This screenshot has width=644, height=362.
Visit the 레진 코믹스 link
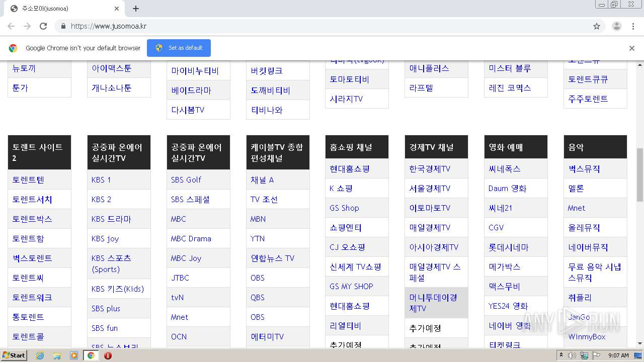pyautogui.click(x=510, y=88)
